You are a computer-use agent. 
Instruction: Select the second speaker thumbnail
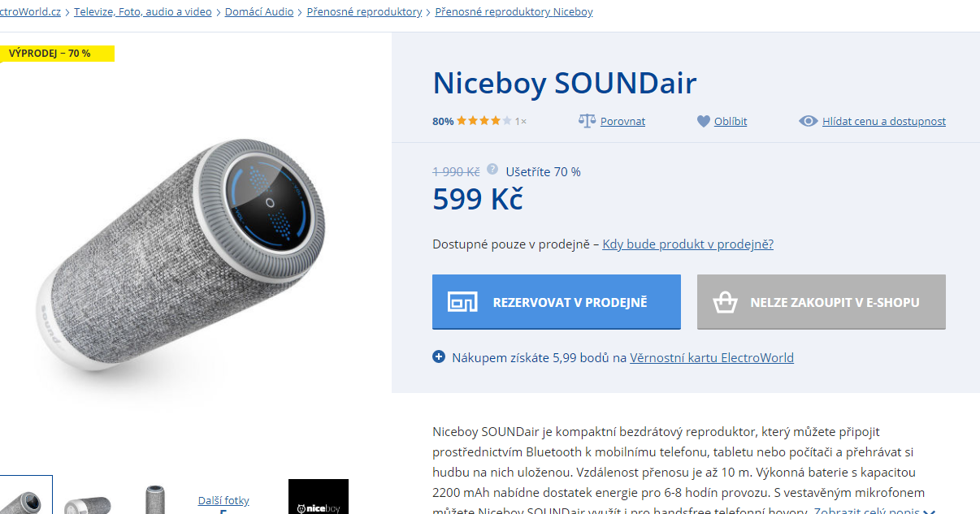[87, 498]
